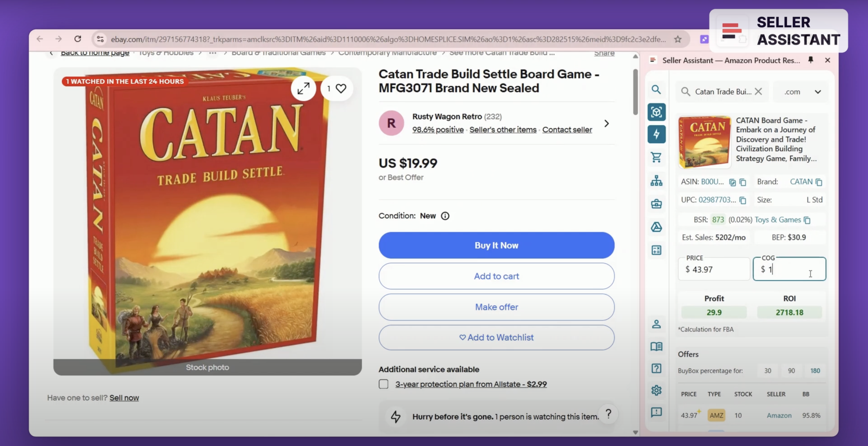Click the Buy It Now button

click(x=496, y=245)
